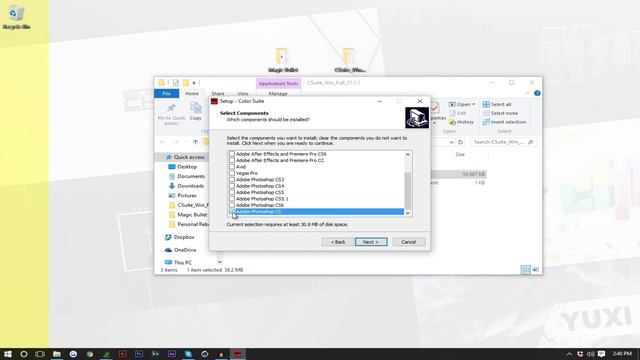The height and width of the screenshot is (360, 640).
Task: Tick the Adobe Photoshop CS5.1 checkbox
Action: pos(232,199)
